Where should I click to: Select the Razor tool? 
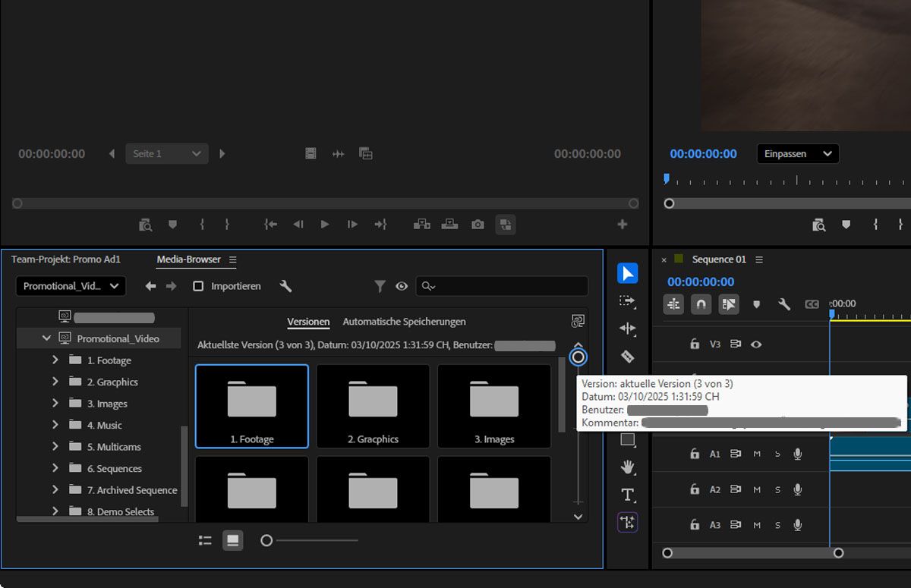627,357
